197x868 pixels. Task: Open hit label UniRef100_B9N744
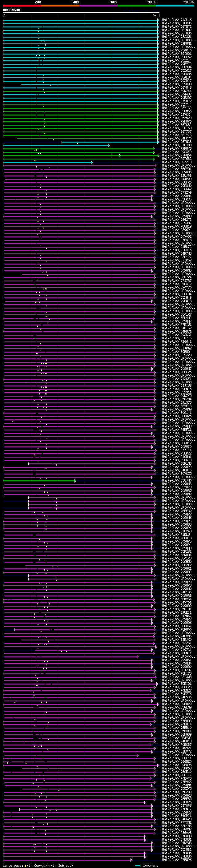coord(177,91)
